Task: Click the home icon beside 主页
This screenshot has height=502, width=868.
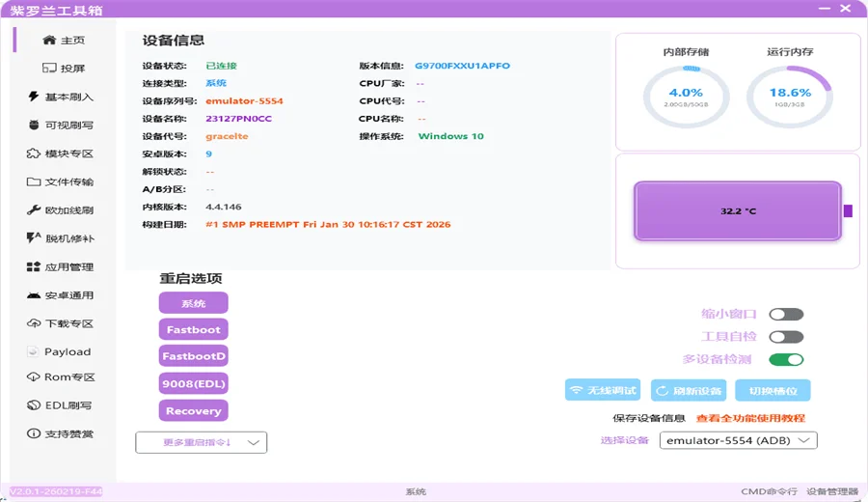Action: pos(49,40)
